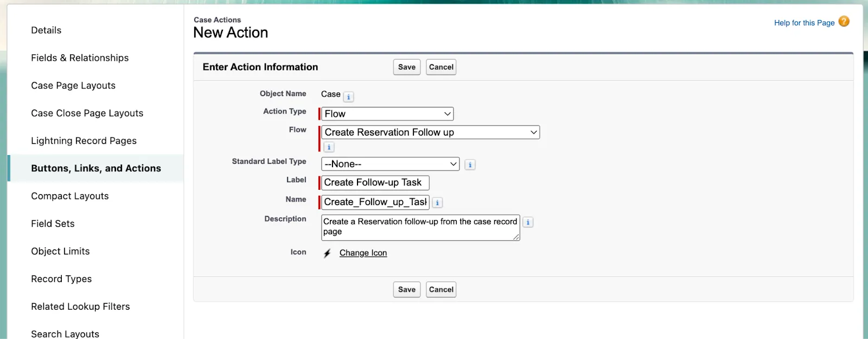Select Lightning Record Pages in sidebar
868x339 pixels.
pos(84,141)
